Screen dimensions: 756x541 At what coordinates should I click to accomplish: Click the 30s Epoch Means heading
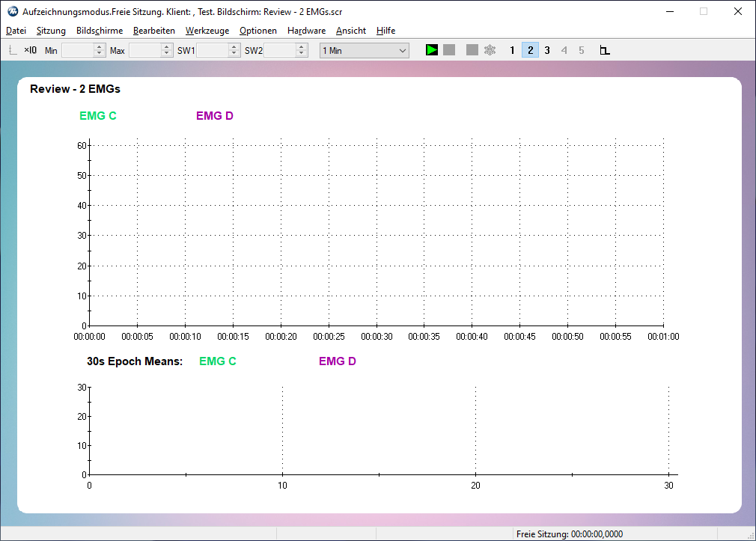(x=135, y=361)
